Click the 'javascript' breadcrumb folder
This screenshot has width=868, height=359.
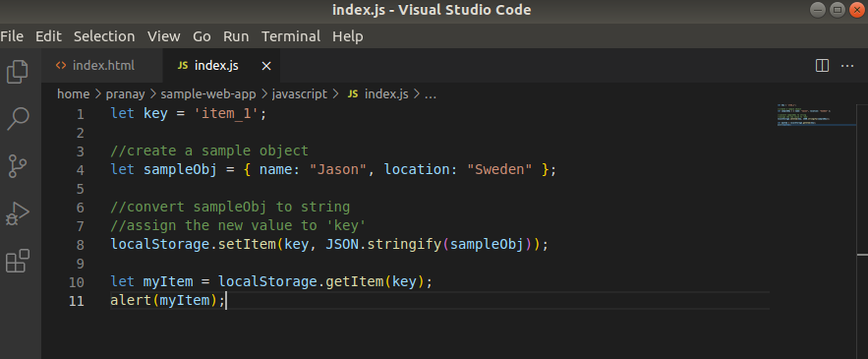click(300, 94)
